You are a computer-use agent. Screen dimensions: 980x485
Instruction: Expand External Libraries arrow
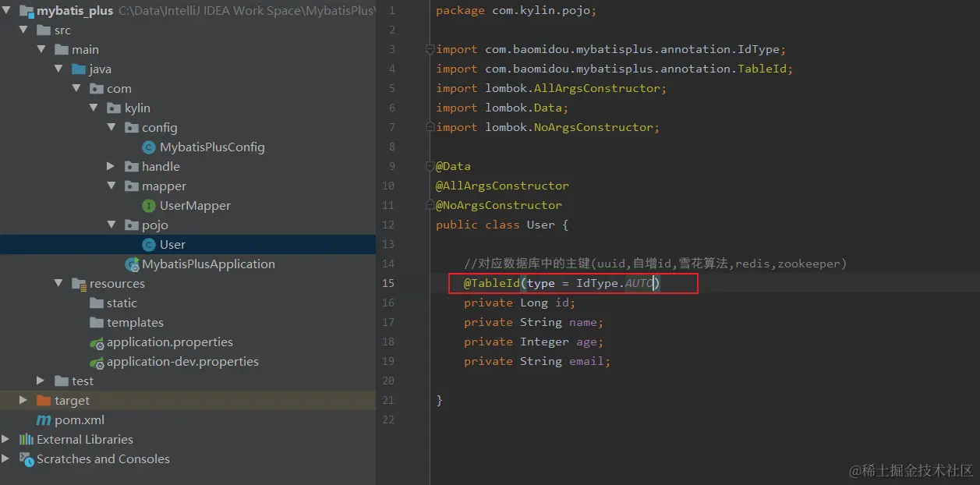7,440
